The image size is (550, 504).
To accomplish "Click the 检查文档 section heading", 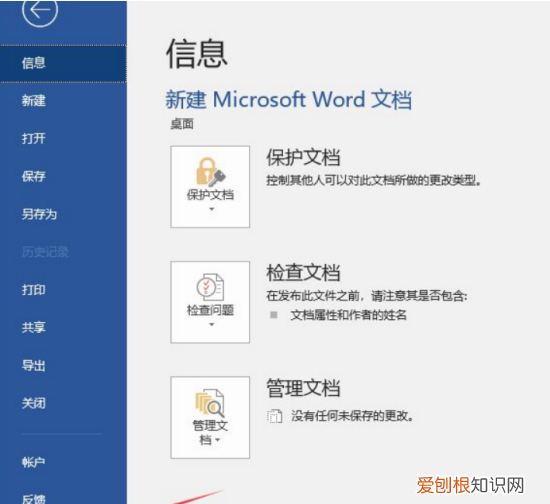I will (303, 273).
